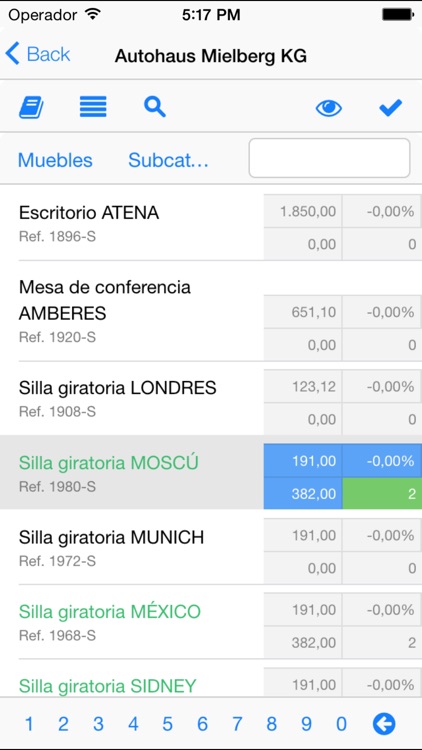The width and height of the screenshot is (422, 750).
Task: Select discount cell for Silla LONDRES
Action: [382, 386]
